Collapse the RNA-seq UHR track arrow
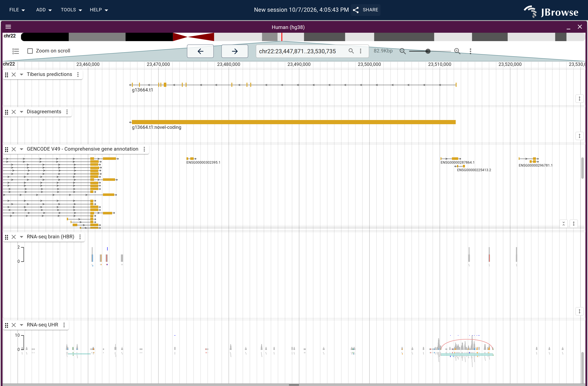588x386 pixels. 21,325
